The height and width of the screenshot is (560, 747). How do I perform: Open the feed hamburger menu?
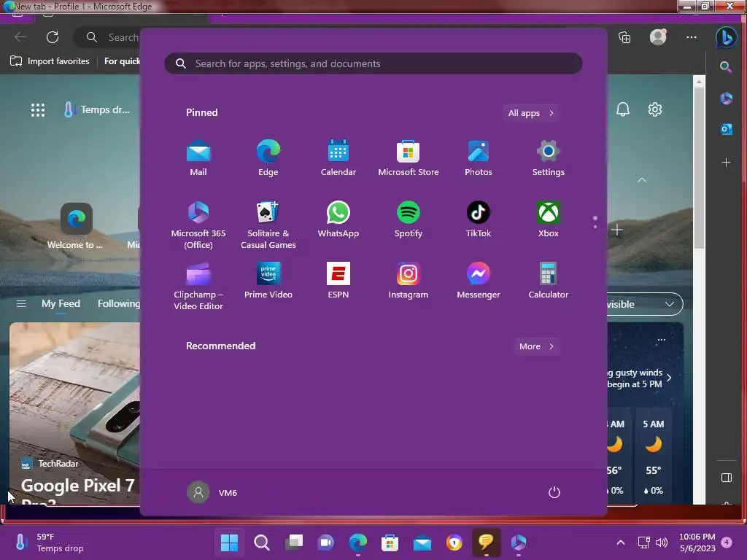pyautogui.click(x=21, y=304)
